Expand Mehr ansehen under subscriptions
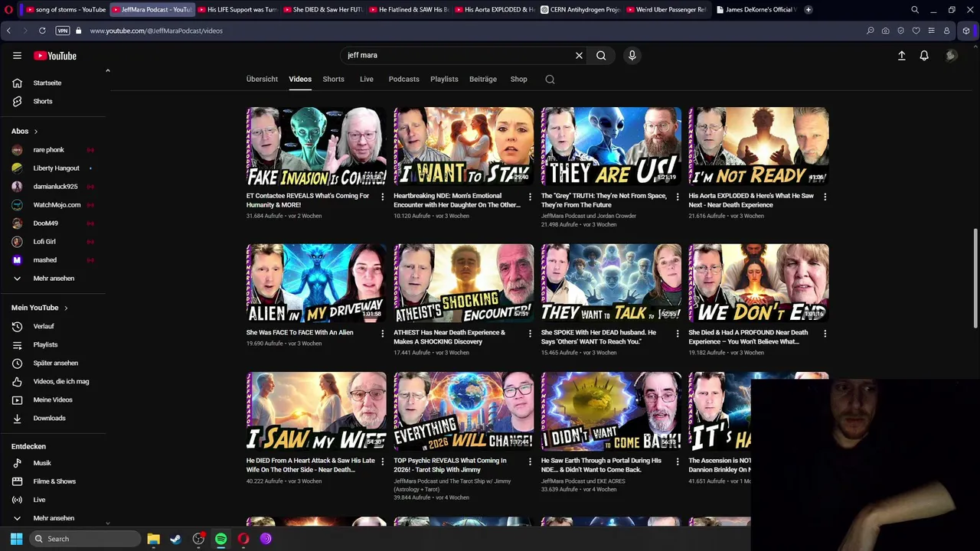 (x=54, y=279)
